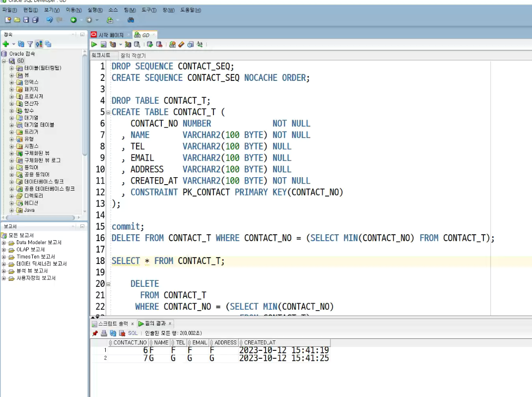This screenshot has height=397, width=532.
Task: Run statement with the green play icon
Action: pos(94,45)
